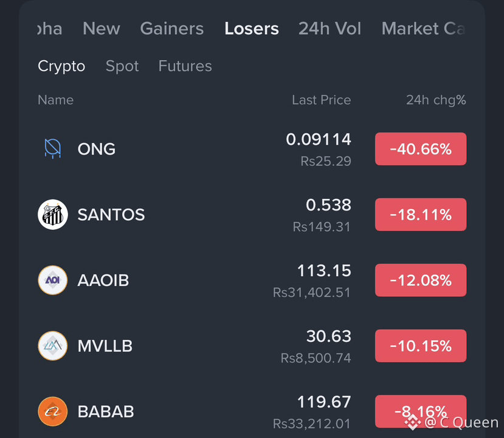
Task: Select the Losers tab
Action: point(252,29)
